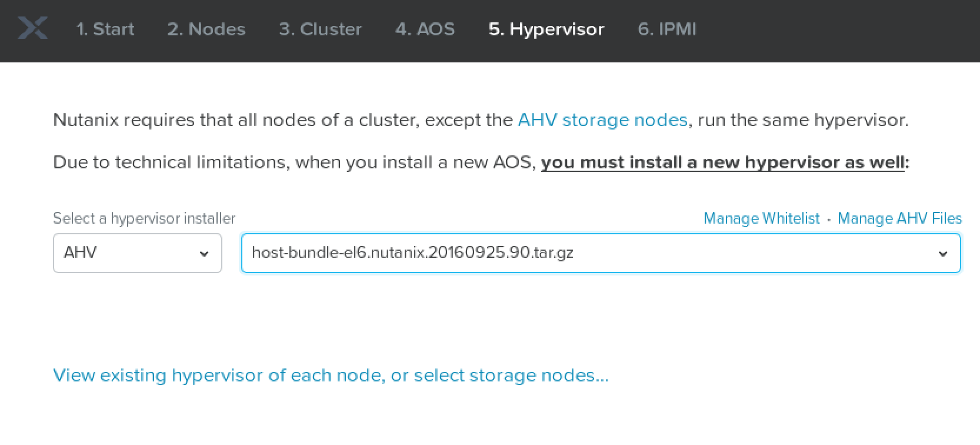Click the chevron arrow of host-bundle selector

pyautogui.click(x=943, y=254)
